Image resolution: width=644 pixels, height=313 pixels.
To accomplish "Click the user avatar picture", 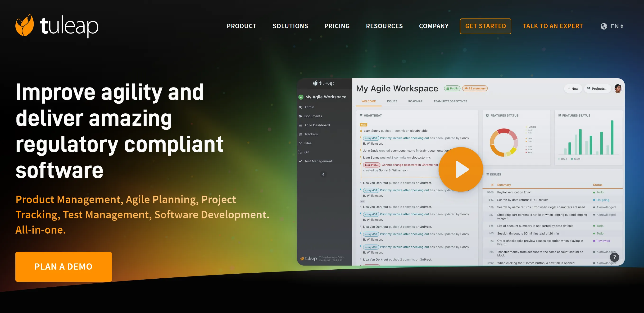I will click(618, 89).
